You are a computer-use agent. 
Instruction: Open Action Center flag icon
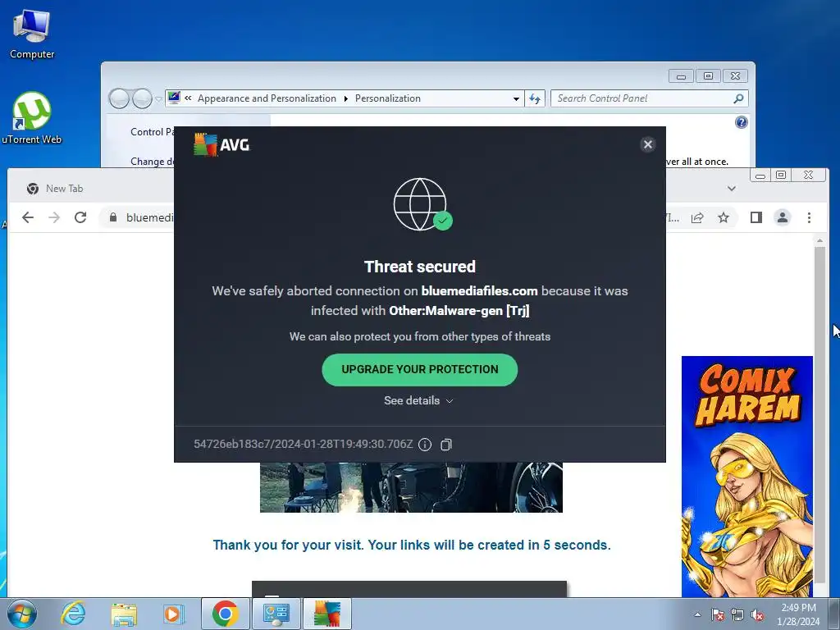coord(718,614)
